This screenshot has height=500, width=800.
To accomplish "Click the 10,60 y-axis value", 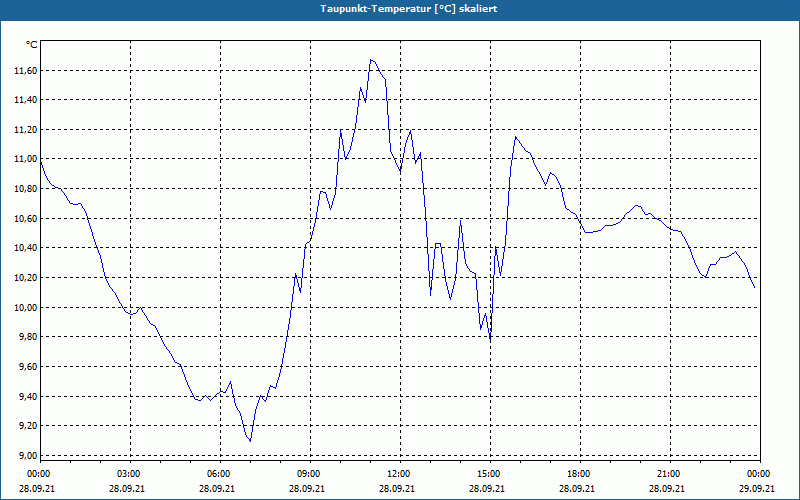I will coord(26,219).
